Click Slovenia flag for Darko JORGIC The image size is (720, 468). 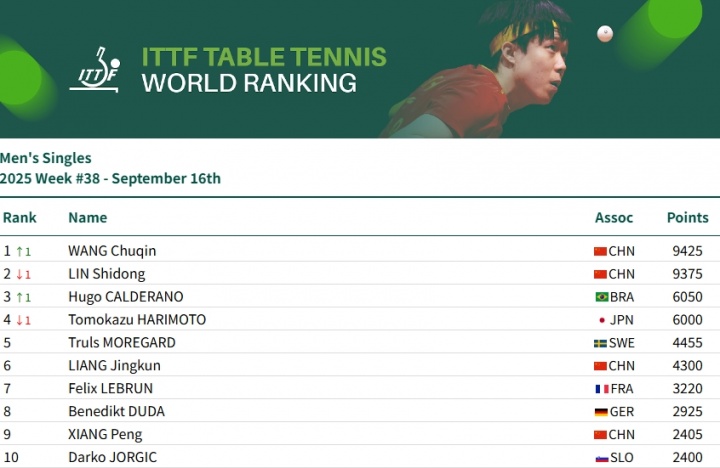601,458
